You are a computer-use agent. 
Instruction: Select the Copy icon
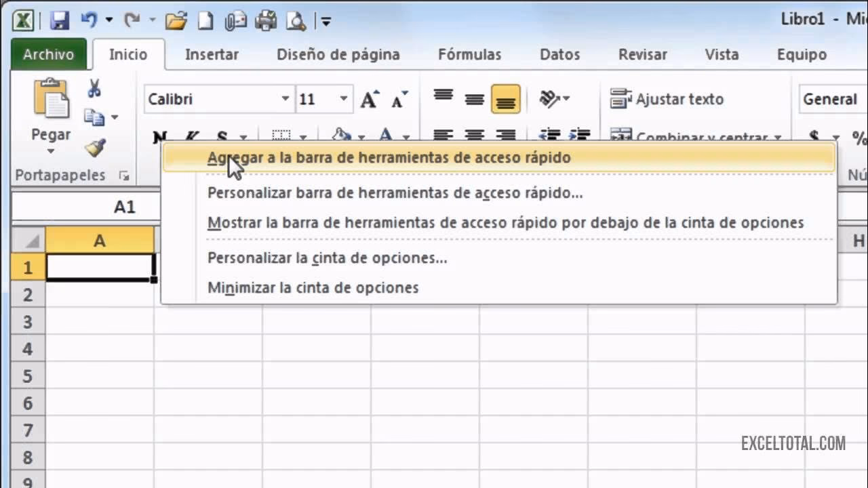(96, 116)
